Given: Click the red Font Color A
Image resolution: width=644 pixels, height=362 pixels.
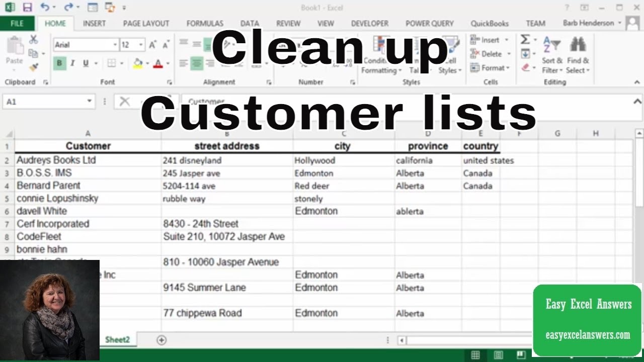Looking at the screenshot, I should [x=158, y=63].
